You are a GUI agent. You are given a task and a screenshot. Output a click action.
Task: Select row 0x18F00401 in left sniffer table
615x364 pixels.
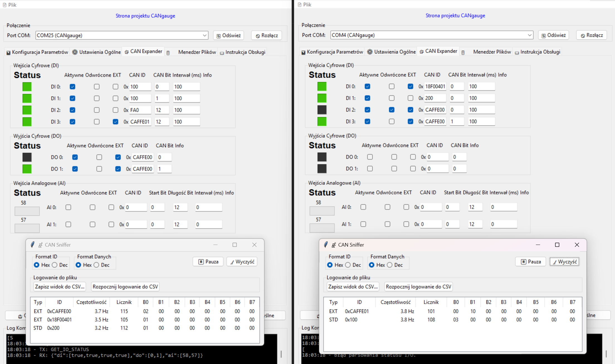point(145,319)
